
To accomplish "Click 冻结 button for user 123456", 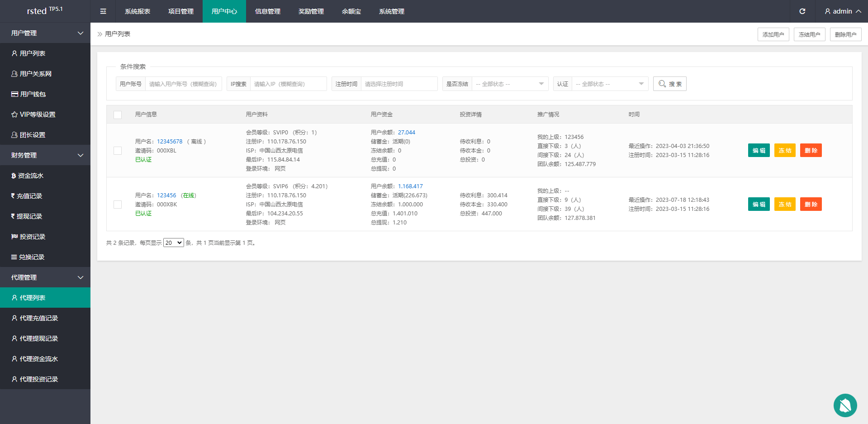I will coord(784,205).
